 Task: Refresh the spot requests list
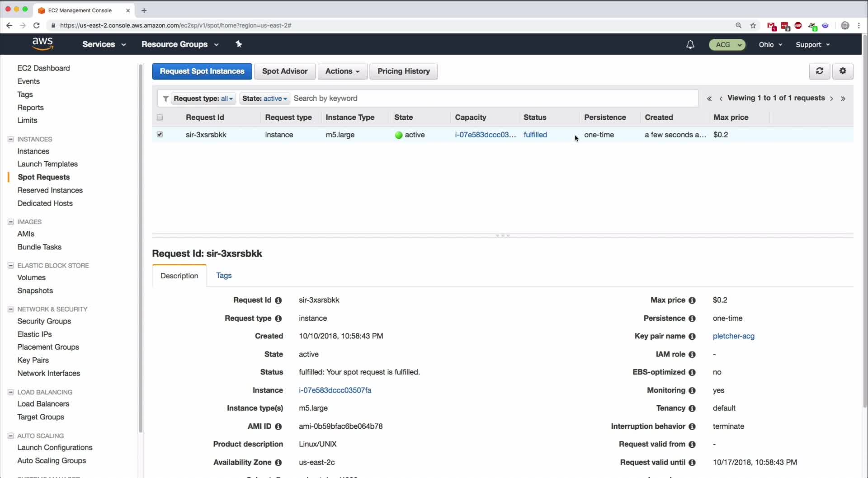[819, 71]
